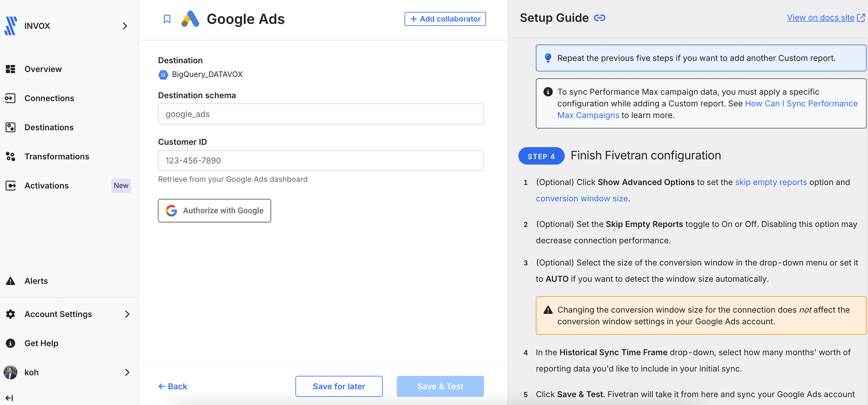The image size is (868, 405).
Task: Click the STEP 4 badge
Action: pos(541,156)
